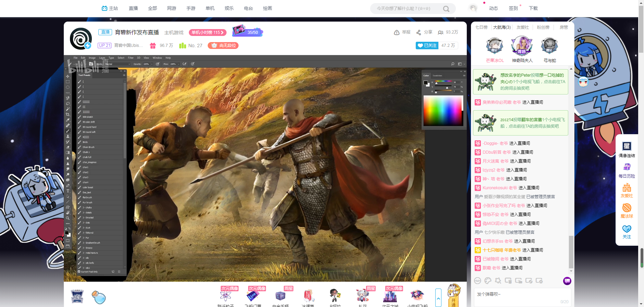Toggle the chat lock-scroll icon
Viewport: 644px width, 307px height.
519,281
